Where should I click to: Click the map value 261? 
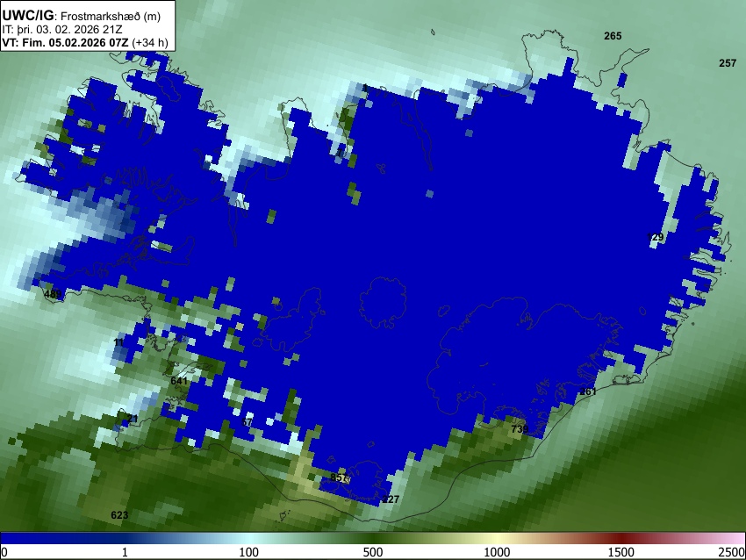[588, 391]
